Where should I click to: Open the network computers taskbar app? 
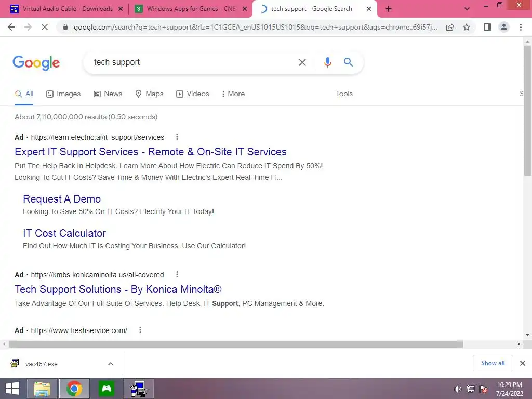click(139, 389)
